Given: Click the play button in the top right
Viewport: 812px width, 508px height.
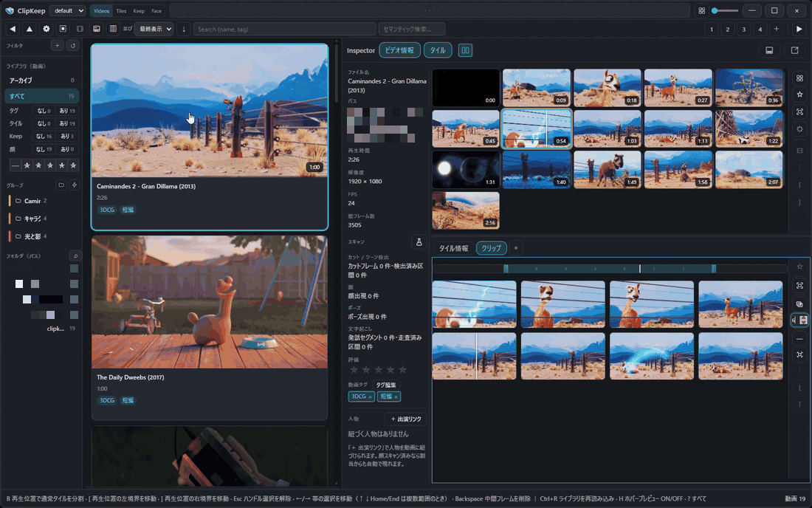Looking at the screenshot, I should click(799, 29).
